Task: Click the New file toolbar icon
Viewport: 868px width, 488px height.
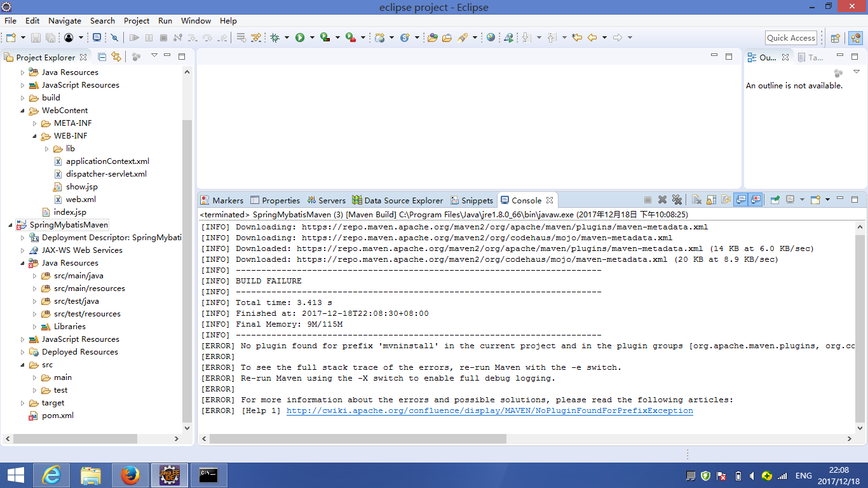Action: click(11, 38)
